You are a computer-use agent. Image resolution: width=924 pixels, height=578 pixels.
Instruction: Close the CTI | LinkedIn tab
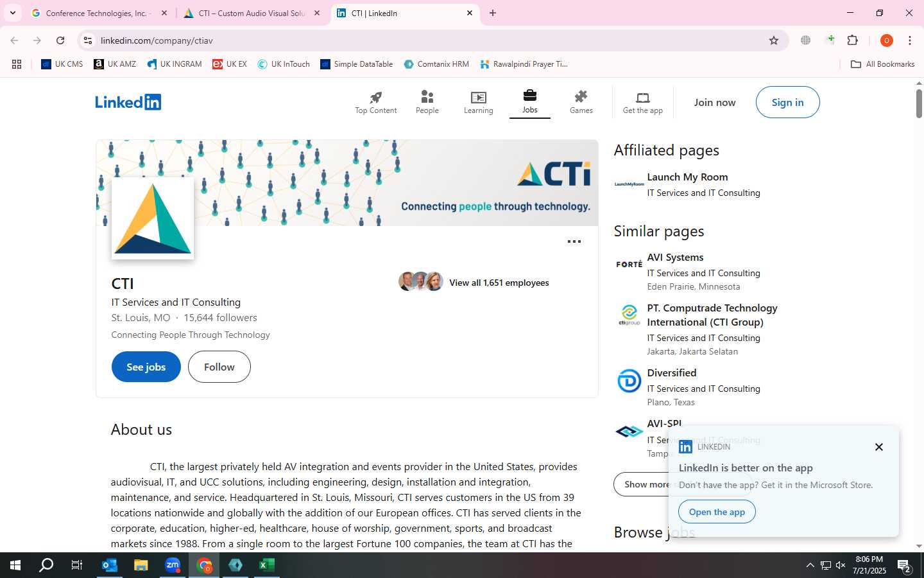click(x=470, y=13)
